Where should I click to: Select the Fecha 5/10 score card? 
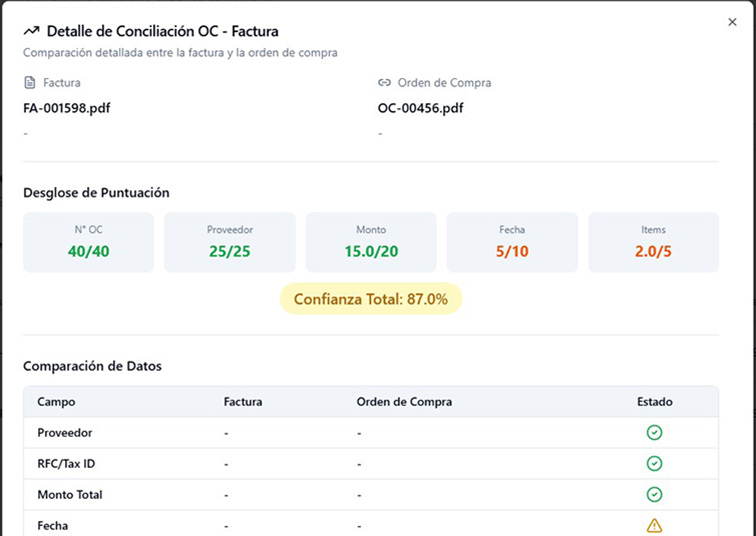click(512, 242)
